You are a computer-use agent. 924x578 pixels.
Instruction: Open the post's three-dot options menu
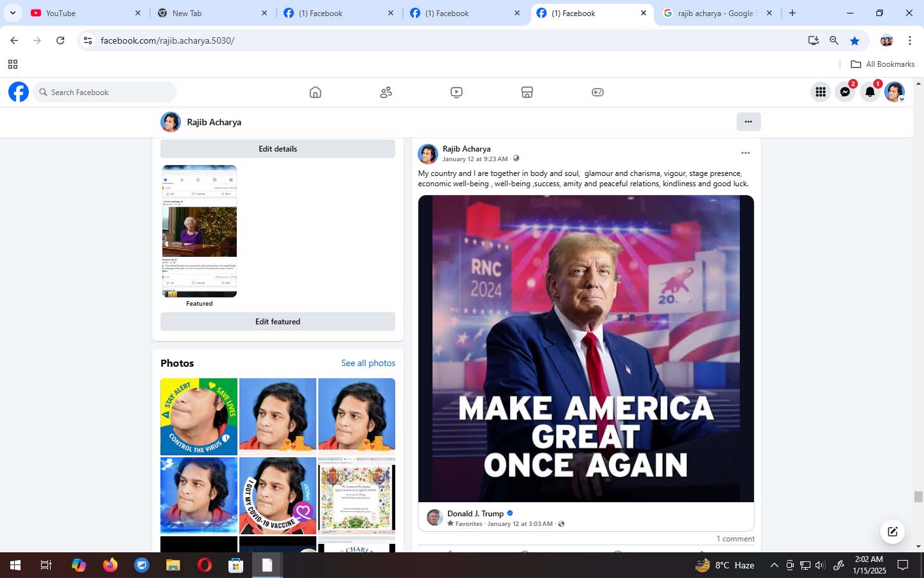(745, 153)
